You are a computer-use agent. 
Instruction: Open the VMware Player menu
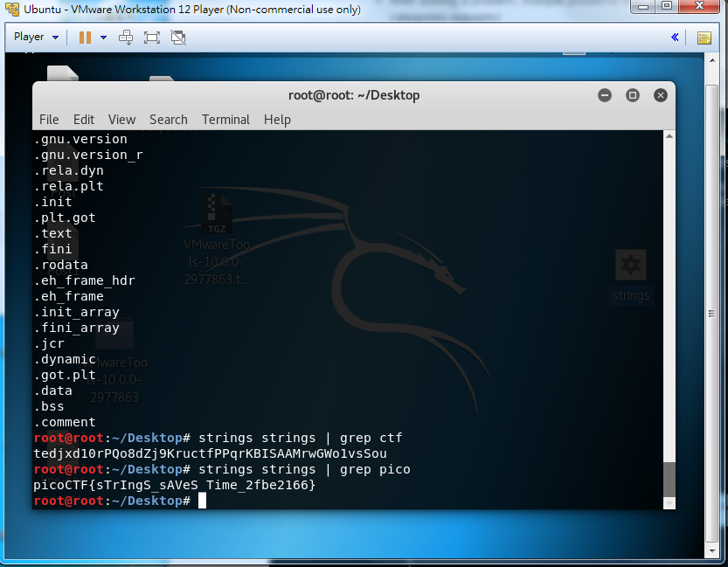point(36,37)
